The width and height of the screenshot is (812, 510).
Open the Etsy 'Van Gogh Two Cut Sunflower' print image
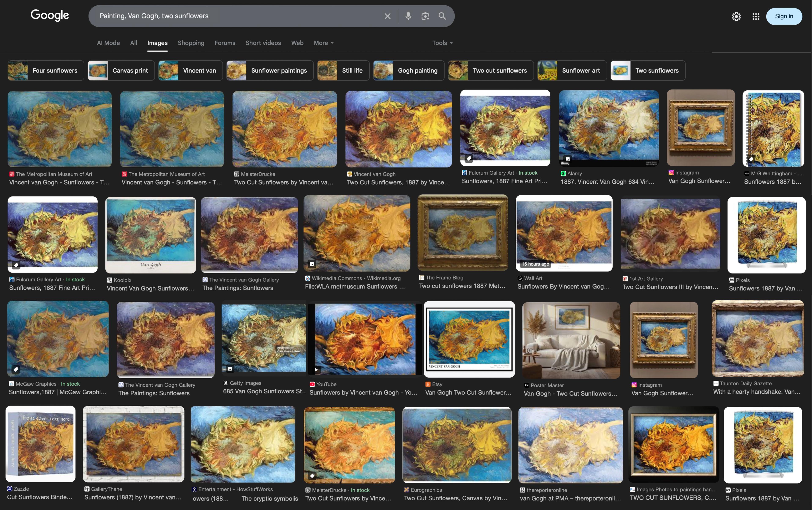click(x=469, y=339)
